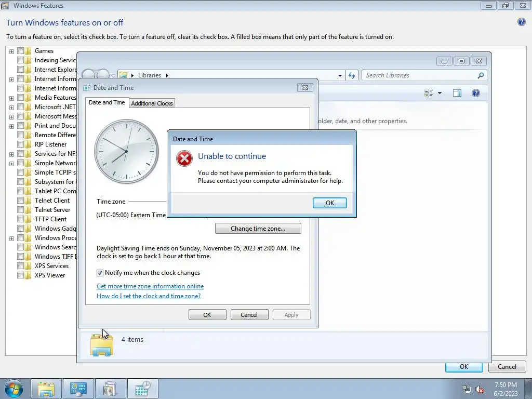Expand the Microsoft .NET node
This screenshot has width=532, height=399.
coord(11,108)
